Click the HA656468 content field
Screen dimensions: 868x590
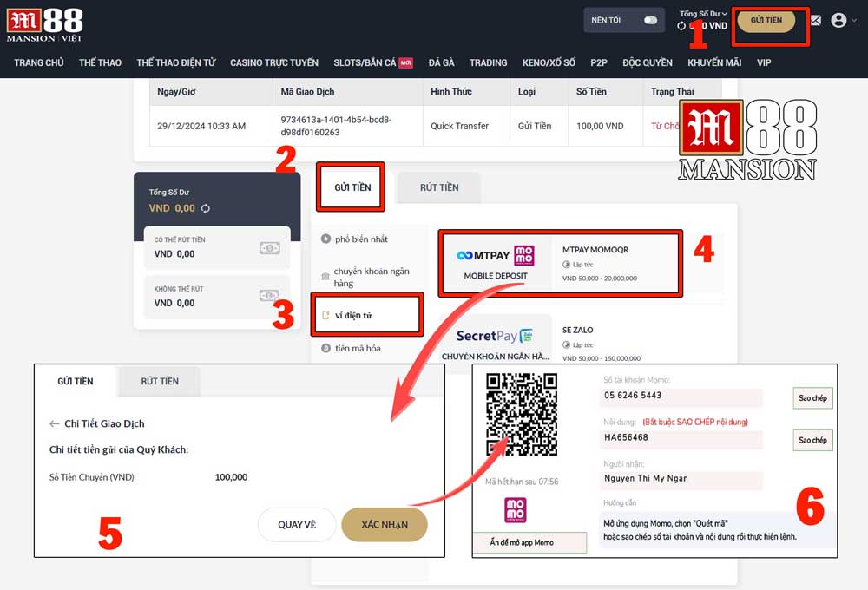[x=682, y=438]
